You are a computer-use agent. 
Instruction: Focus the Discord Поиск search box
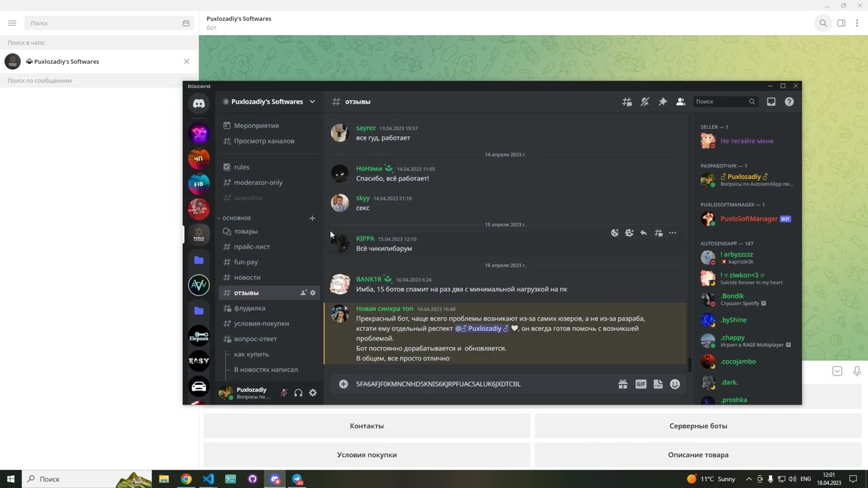tap(725, 102)
